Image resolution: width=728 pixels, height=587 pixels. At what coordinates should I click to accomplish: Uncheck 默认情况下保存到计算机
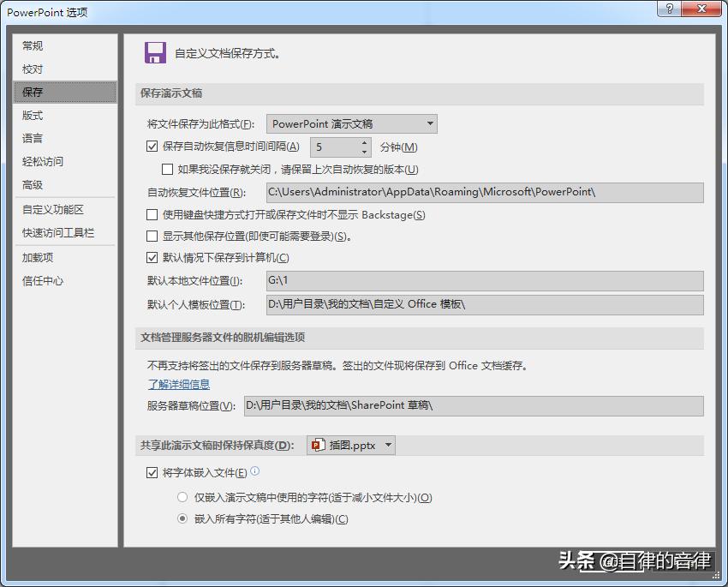(152, 257)
